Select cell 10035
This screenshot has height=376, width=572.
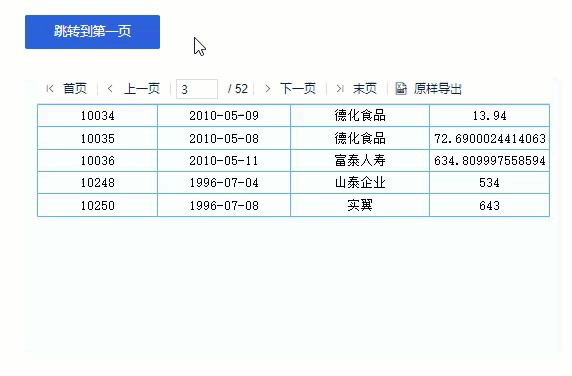97,138
